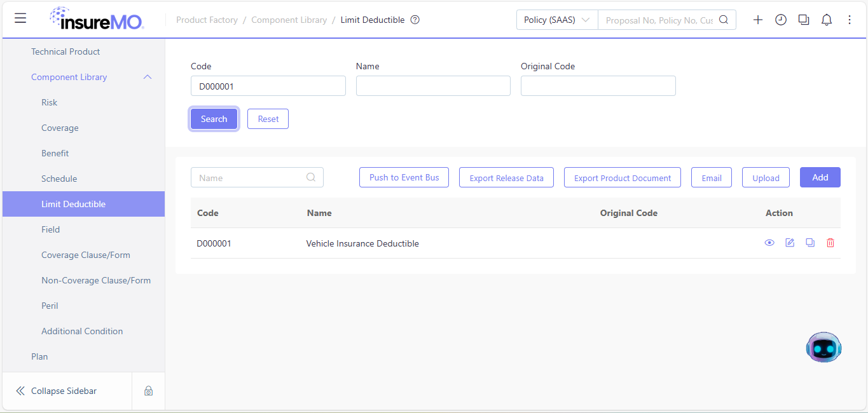Click Export Product Document button
Viewport: 868px width, 413px height.
point(623,177)
